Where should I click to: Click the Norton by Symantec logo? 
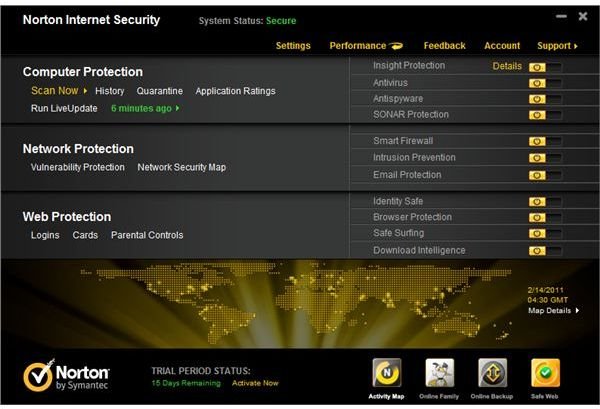click(x=66, y=375)
